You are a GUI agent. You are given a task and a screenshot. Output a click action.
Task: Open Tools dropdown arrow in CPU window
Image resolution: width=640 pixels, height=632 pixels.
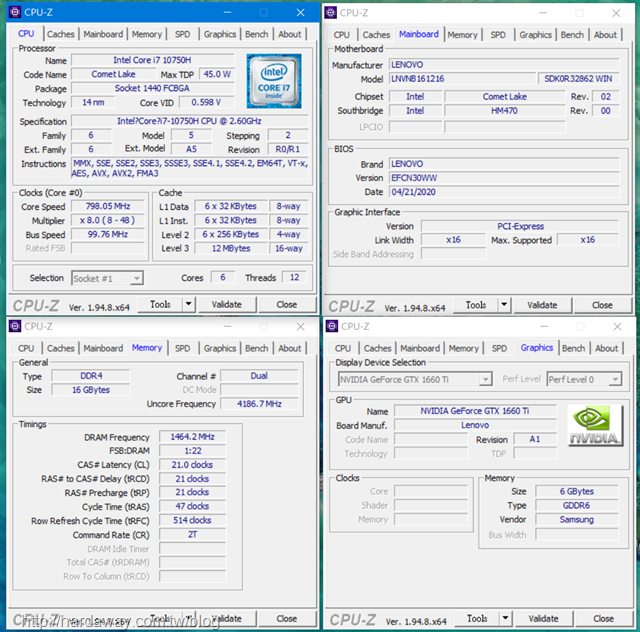pos(189,304)
